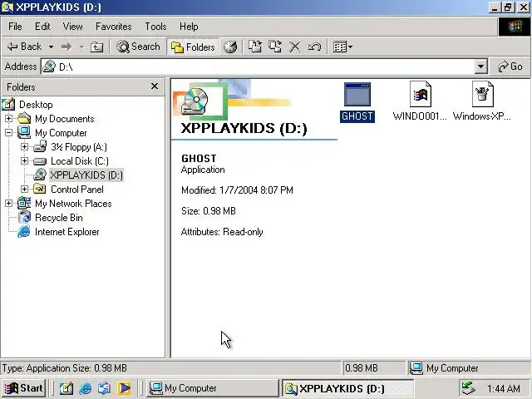This screenshot has width=532, height=399.
Task: Expand the My Documents tree node
Action: point(9,118)
